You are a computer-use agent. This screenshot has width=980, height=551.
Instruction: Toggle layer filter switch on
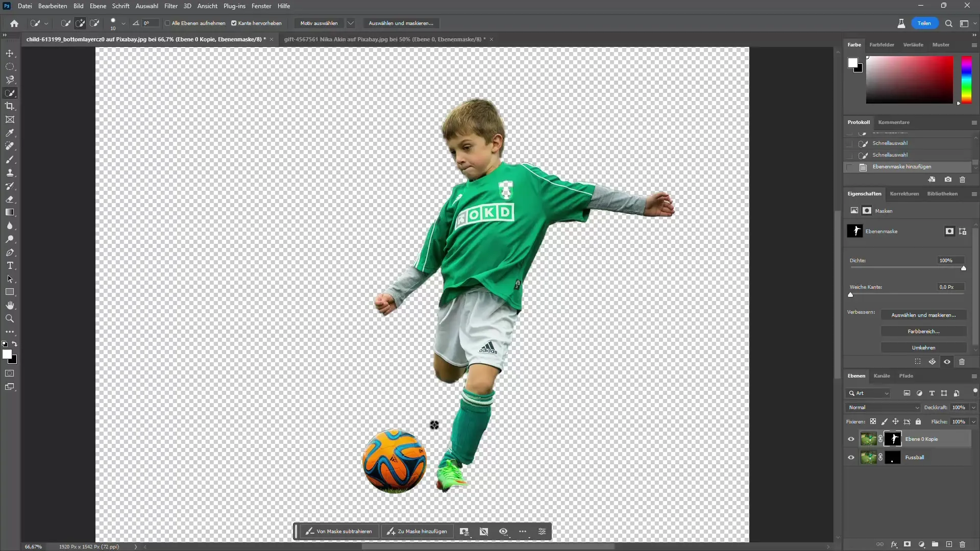tap(975, 391)
